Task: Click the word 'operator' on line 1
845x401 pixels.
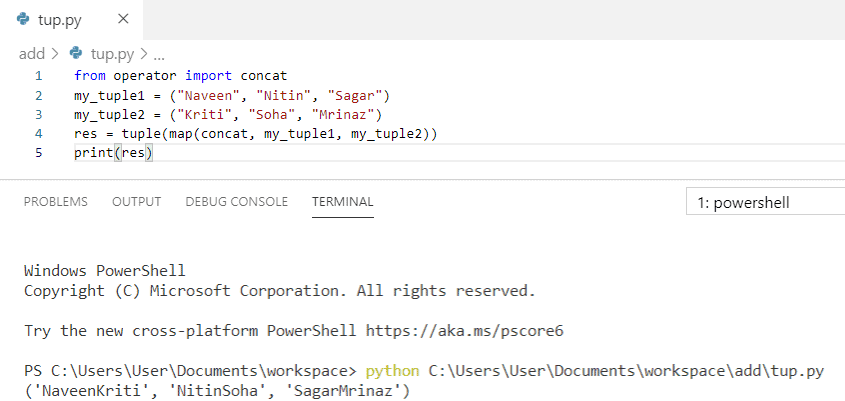Action: click(145, 76)
